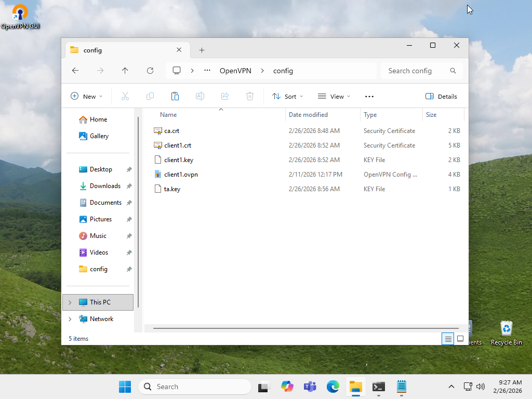
Task: Click chevron after OpenVPN in path
Action: point(262,71)
